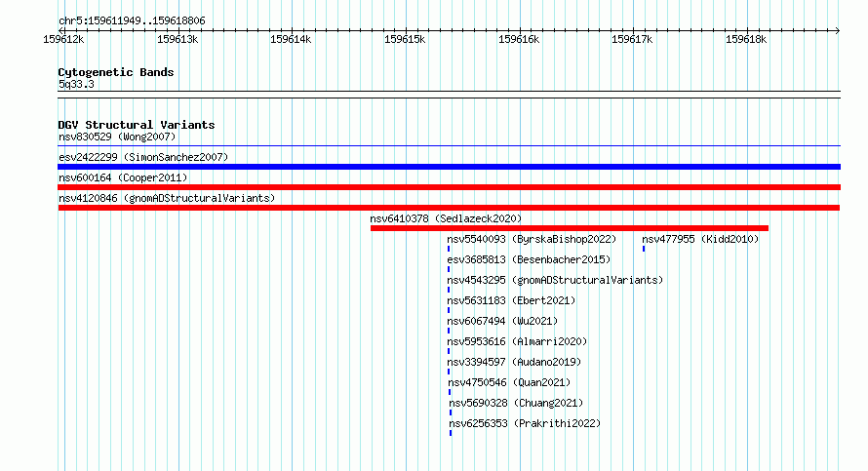Select nsv6256353 (Prakrithi2022) variant label

[x=525, y=423]
